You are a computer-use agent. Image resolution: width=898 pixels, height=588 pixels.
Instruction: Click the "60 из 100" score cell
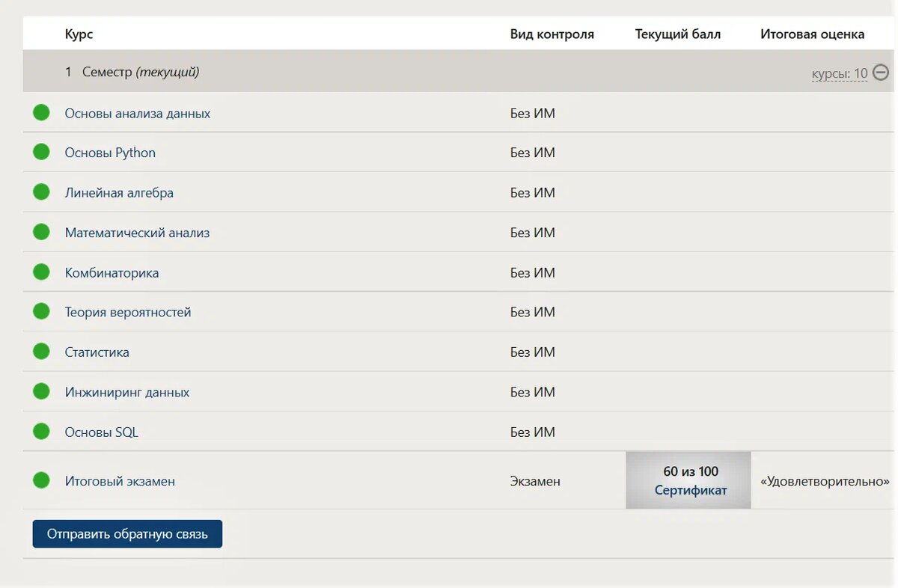[x=690, y=471]
